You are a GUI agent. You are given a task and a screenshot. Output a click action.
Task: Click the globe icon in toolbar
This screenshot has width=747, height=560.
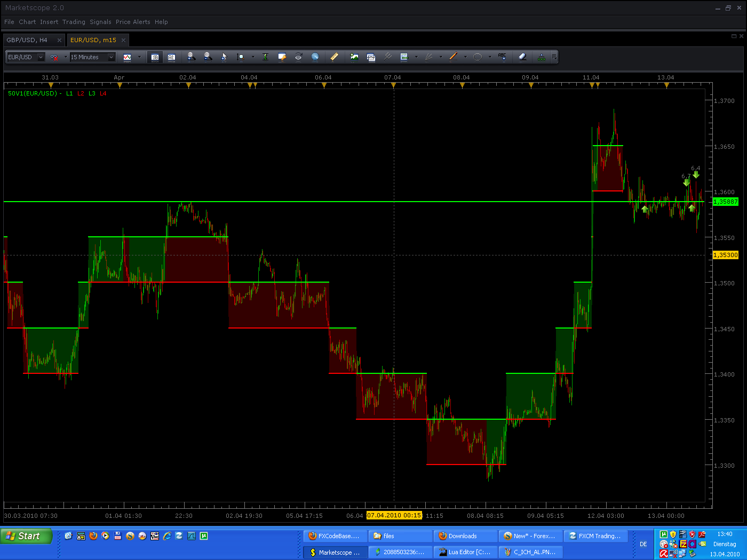(x=315, y=57)
